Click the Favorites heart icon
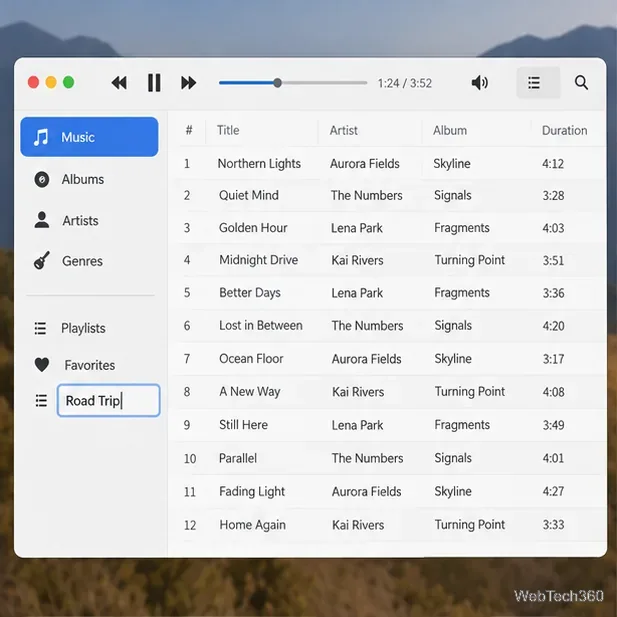Screen dimensions: 617x617 [42, 365]
